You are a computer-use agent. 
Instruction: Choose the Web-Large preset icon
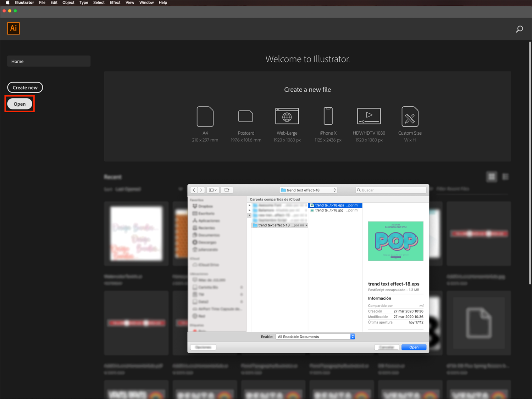point(287,116)
